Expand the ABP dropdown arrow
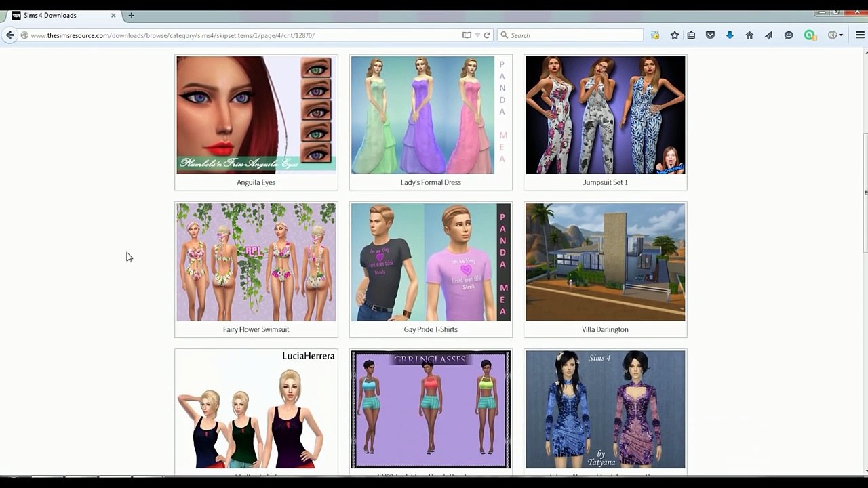 [841, 35]
